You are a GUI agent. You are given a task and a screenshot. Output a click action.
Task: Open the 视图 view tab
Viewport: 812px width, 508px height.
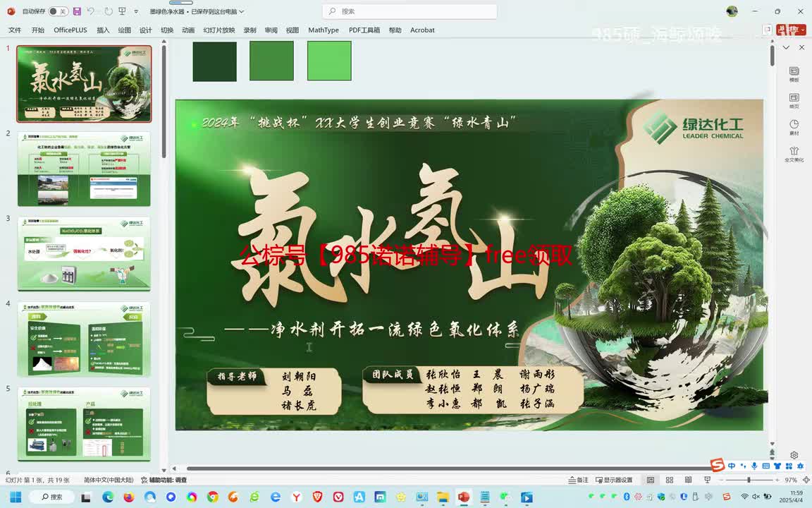pyautogui.click(x=292, y=30)
